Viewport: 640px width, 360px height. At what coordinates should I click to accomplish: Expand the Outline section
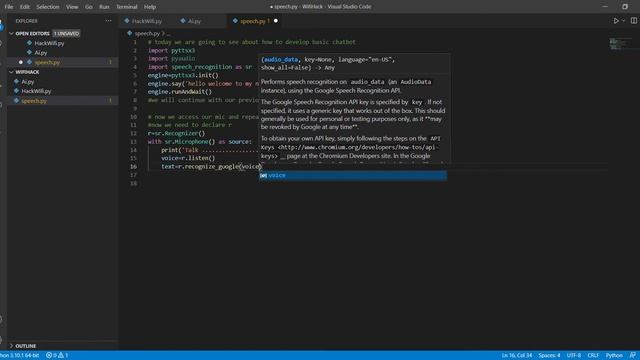click(x=11, y=346)
